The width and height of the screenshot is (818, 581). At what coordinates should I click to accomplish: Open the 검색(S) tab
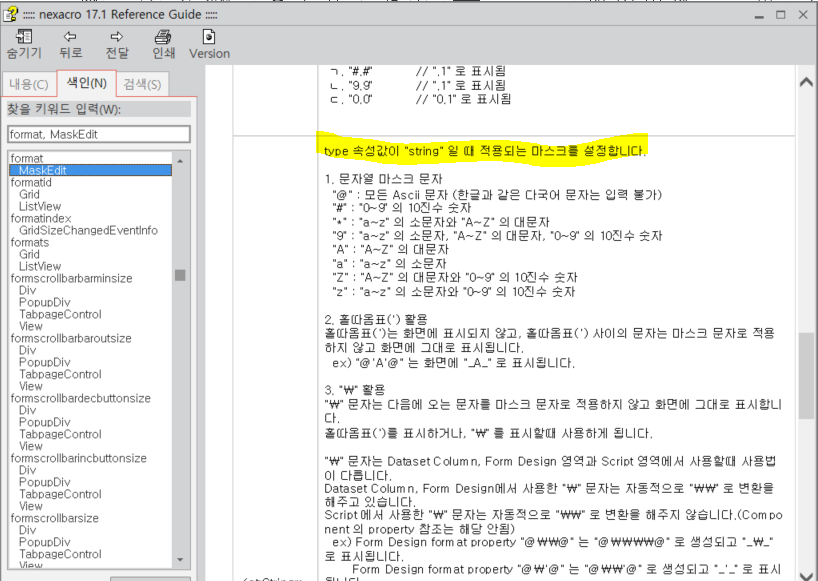(142, 84)
